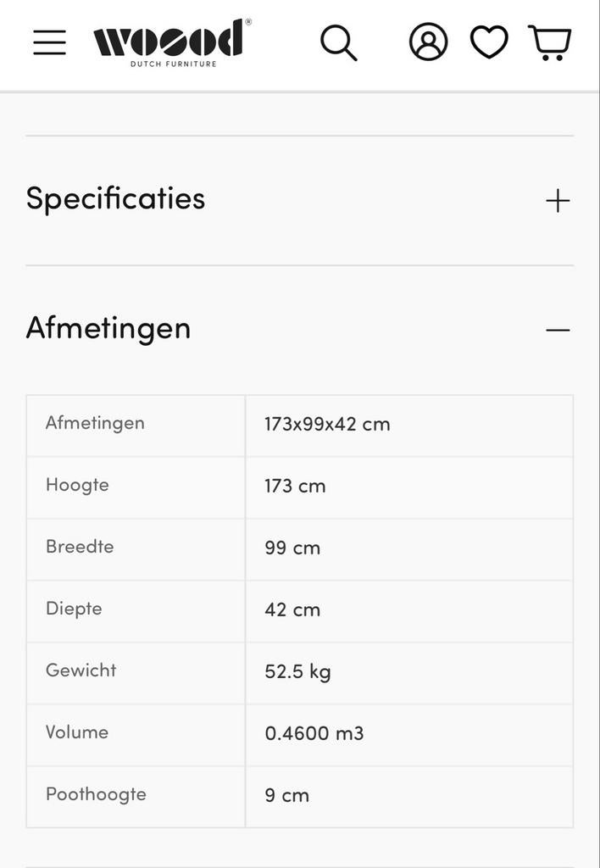Open the shopping cart icon
600x868 pixels.
(x=549, y=41)
